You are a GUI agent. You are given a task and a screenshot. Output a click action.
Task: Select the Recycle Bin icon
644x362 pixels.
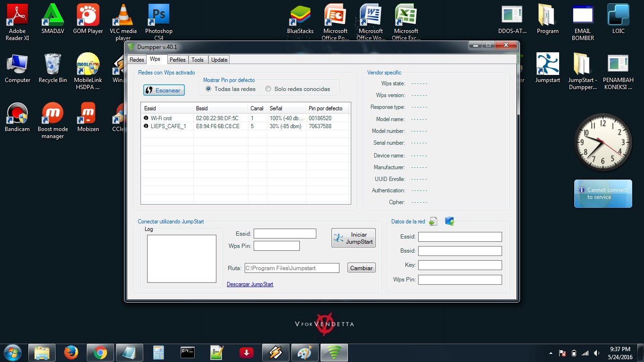tap(53, 68)
